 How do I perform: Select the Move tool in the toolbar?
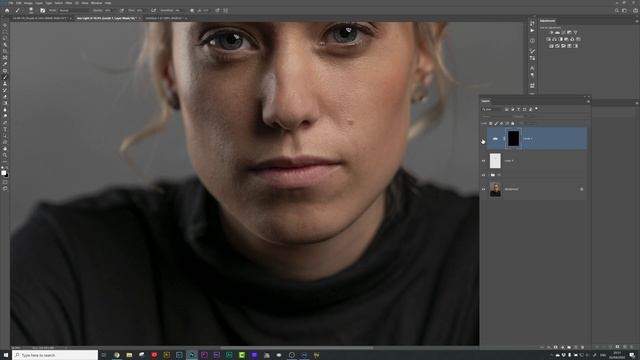coord(5,25)
